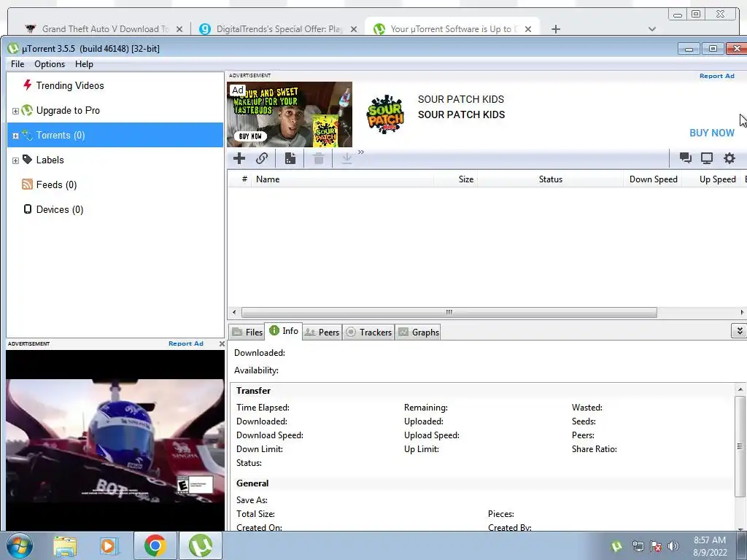This screenshot has height=560, width=747.
Task: Add a torrent with the plus icon
Action: pos(239,158)
